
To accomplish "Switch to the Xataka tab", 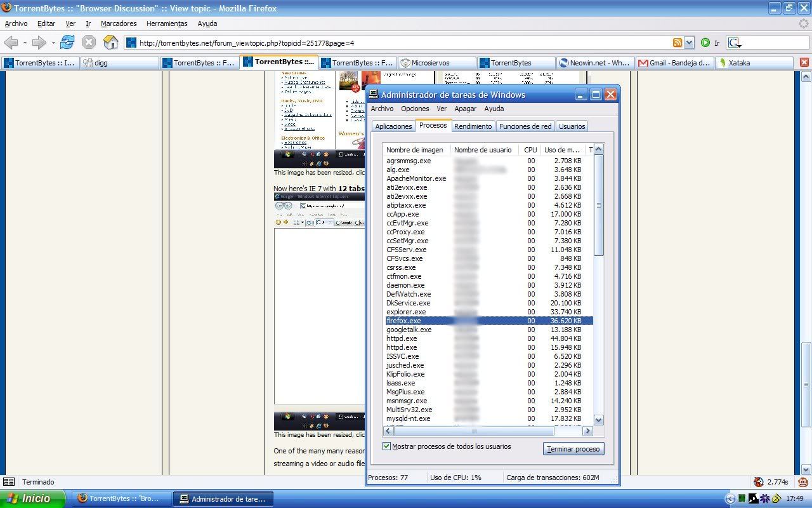I will pos(754,62).
